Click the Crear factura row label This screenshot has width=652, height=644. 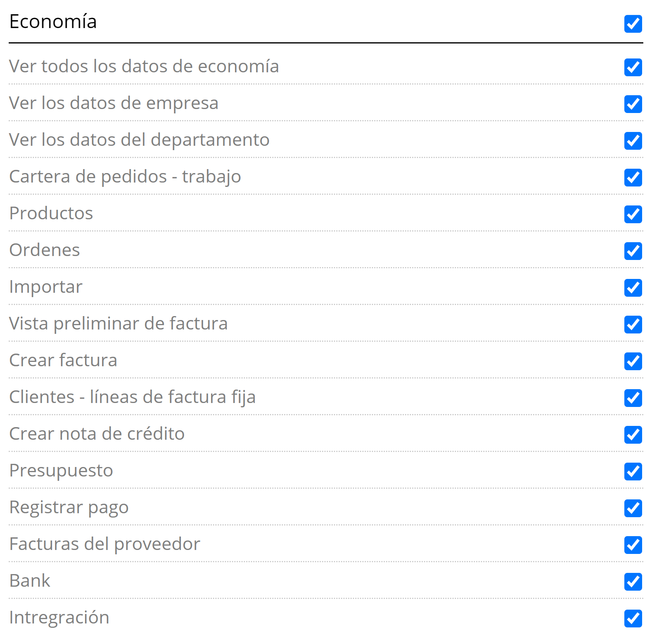(x=63, y=360)
